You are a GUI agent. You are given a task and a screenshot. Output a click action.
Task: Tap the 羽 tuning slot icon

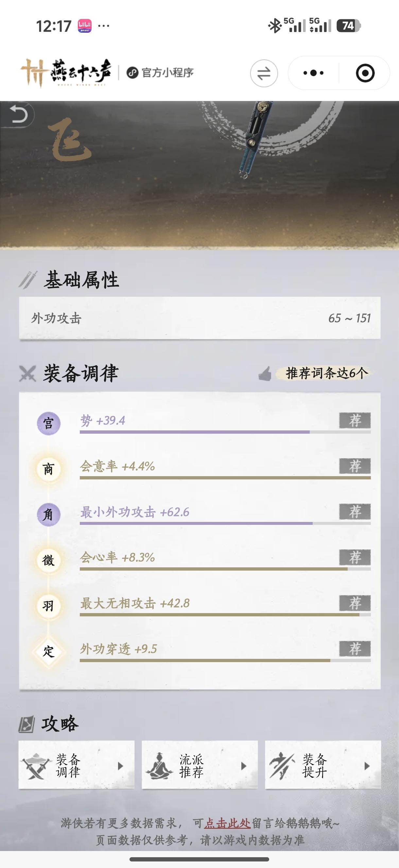point(49,606)
